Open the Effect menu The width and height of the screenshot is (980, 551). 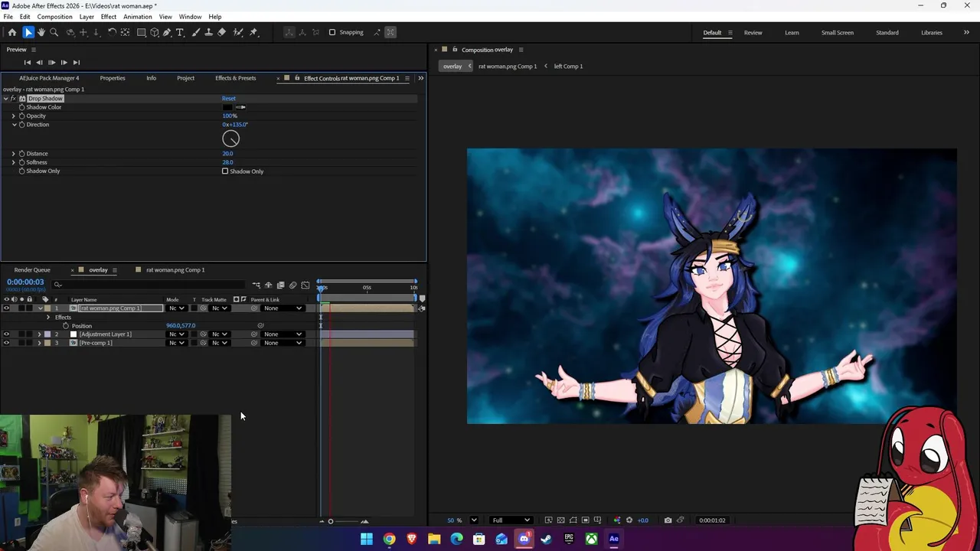pyautogui.click(x=109, y=17)
